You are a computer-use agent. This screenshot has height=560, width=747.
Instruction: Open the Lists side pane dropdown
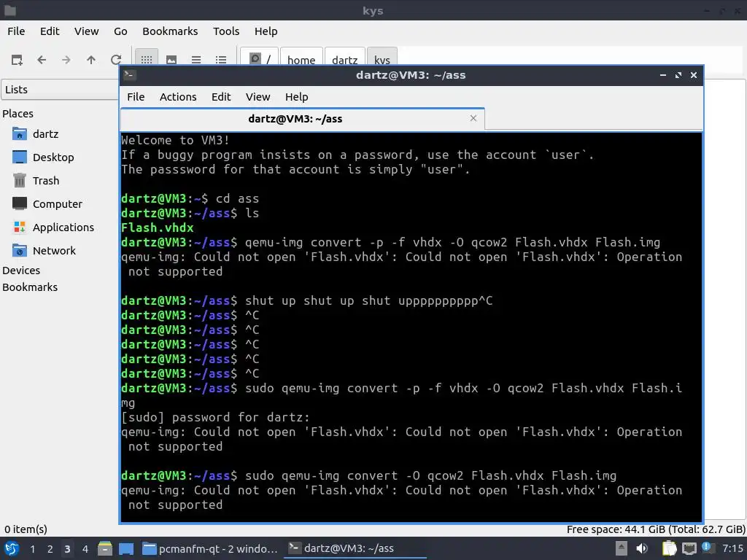pyautogui.click(x=60, y=90)
